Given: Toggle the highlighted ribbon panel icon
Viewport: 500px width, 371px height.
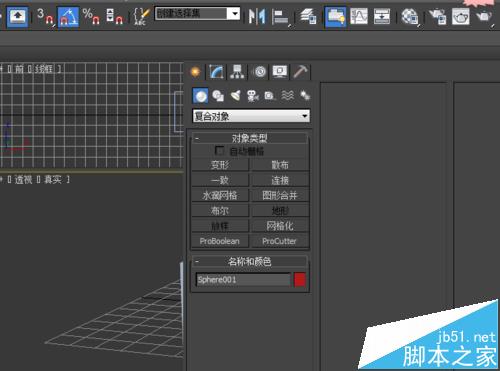Looking at the screenshot, I should [335, 17].
